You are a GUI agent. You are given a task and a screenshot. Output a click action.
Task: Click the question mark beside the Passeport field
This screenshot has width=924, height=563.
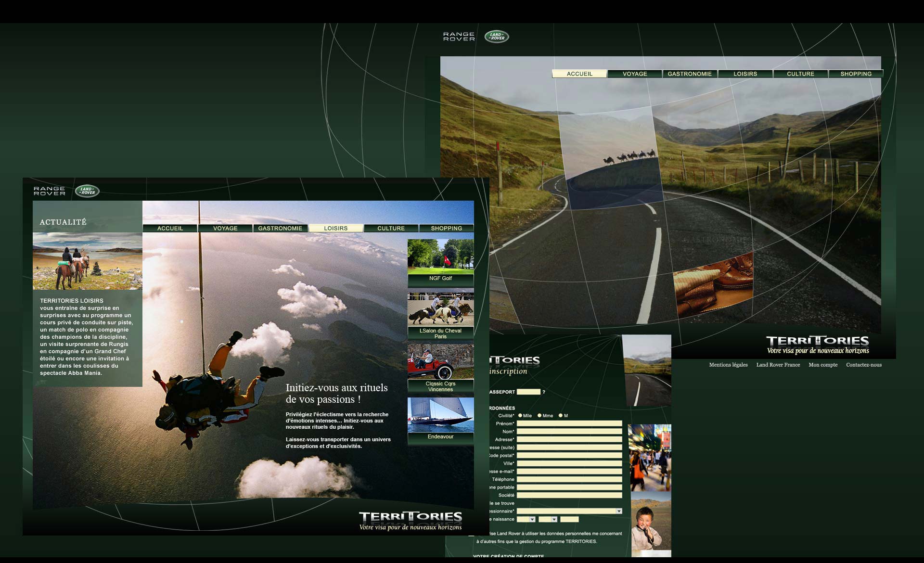(544, 392)
